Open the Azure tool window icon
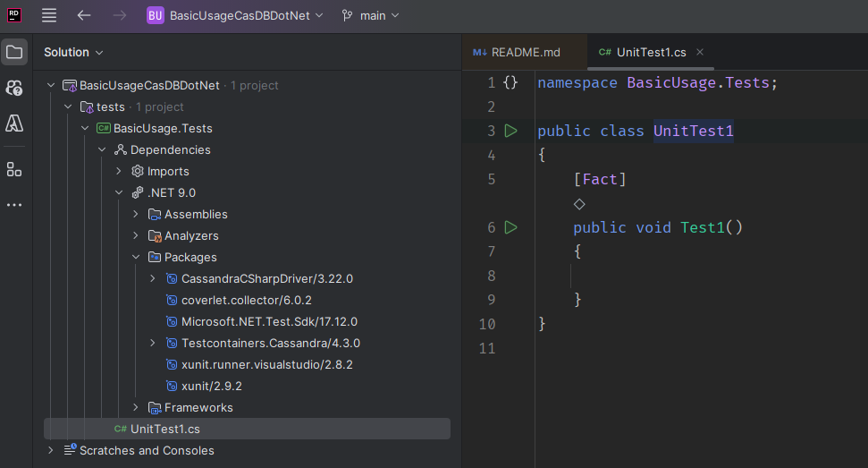This screenshot has height=468, width=868. pos(14,123)
